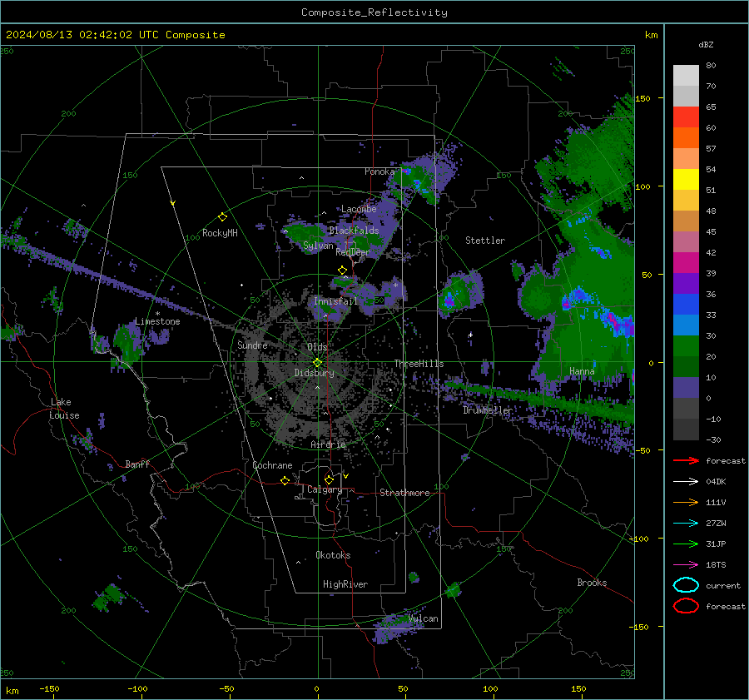Click the Calgary city label
The image size is (749, 700).
click(x=325, y=489)
